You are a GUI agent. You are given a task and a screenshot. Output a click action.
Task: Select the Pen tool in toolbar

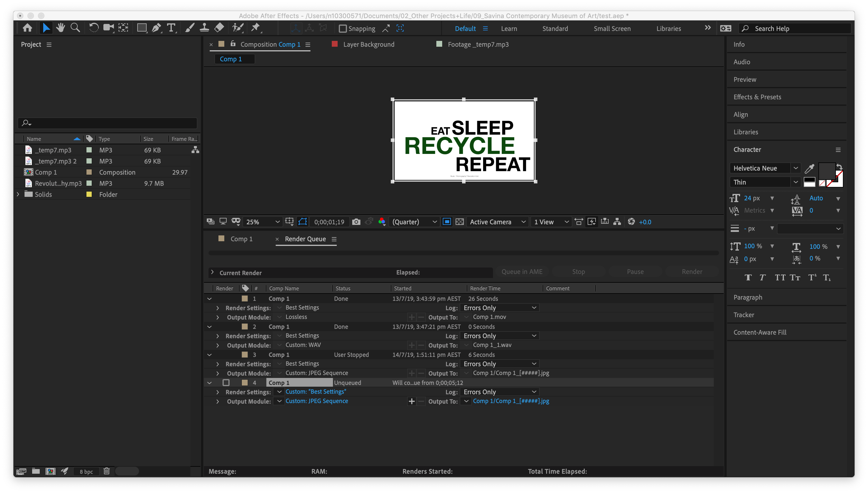click(157, 28)
